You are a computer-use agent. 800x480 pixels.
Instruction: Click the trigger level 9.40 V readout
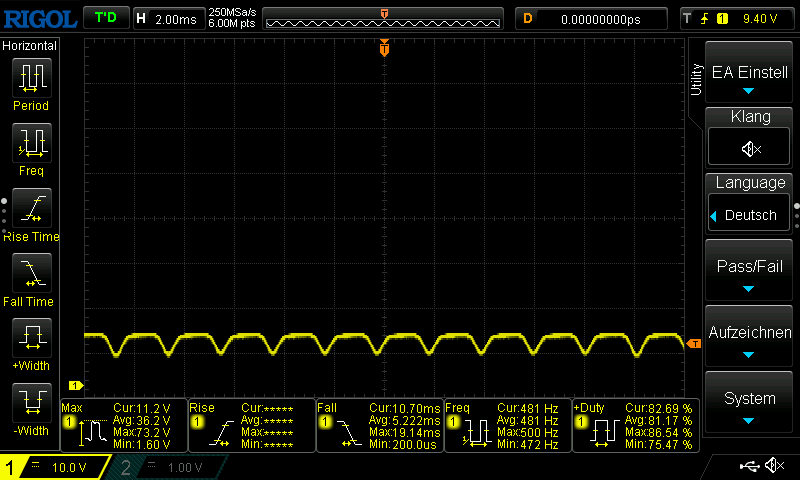click(x=760, y=19)
